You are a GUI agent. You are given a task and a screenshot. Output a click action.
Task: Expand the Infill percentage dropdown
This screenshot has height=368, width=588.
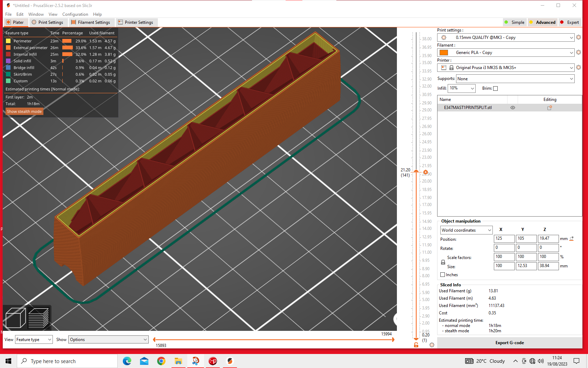coord(461,88)
